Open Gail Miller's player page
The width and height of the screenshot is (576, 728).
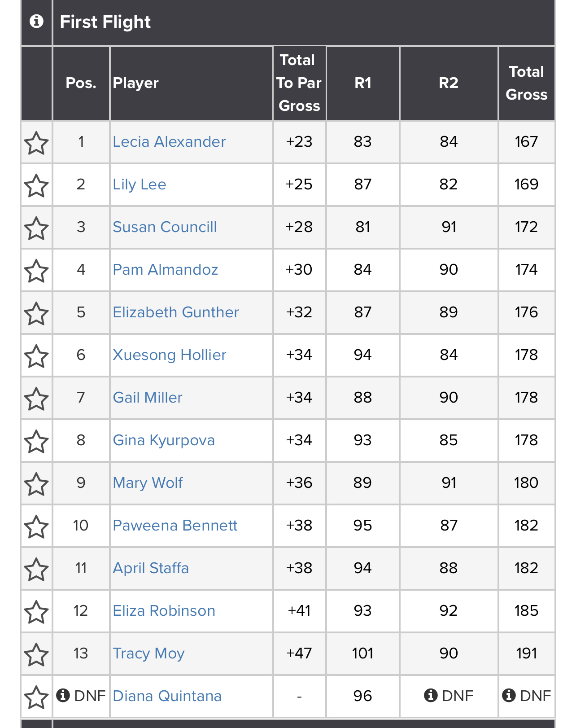(148, 398)
